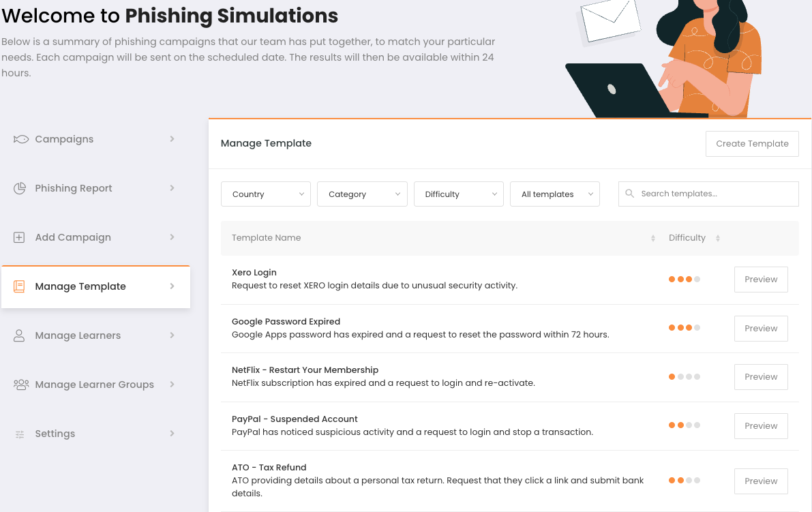Preview the PayPal Suspended Account template
This screenshot has height=512, width=812.
pos(761,426)
